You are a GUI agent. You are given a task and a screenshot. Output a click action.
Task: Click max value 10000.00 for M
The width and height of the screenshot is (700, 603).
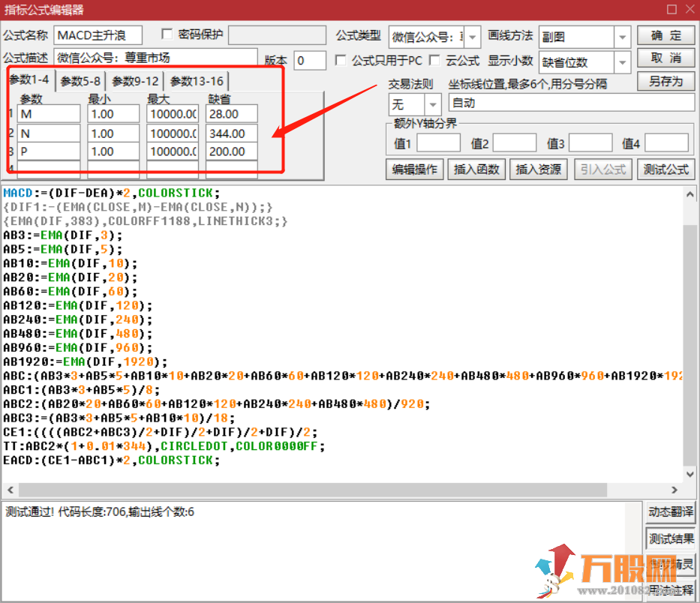point(173,114)
